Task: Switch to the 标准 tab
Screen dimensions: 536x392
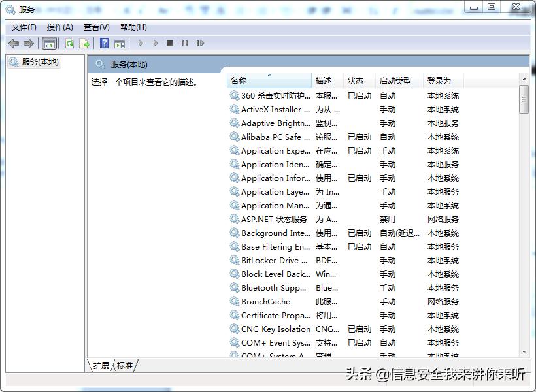Action: pos(124,366)
